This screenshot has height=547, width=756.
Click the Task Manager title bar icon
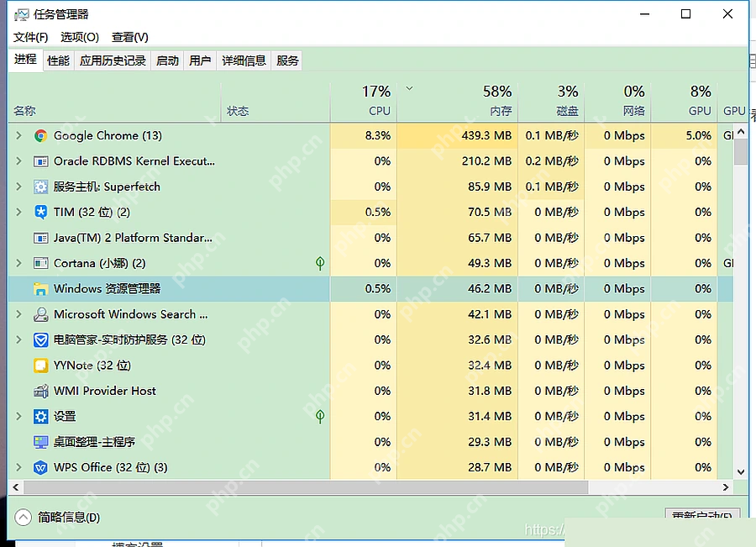pos(21,15)
